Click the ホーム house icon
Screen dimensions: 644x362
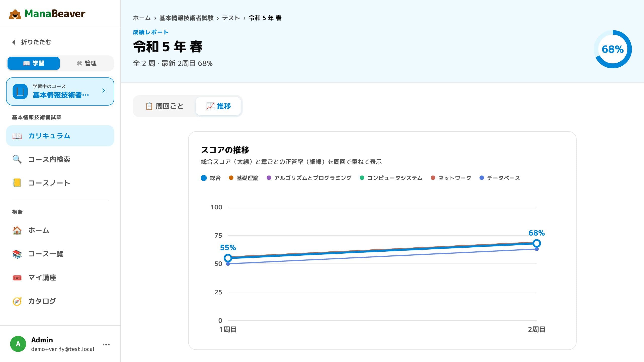pos(17,230)
